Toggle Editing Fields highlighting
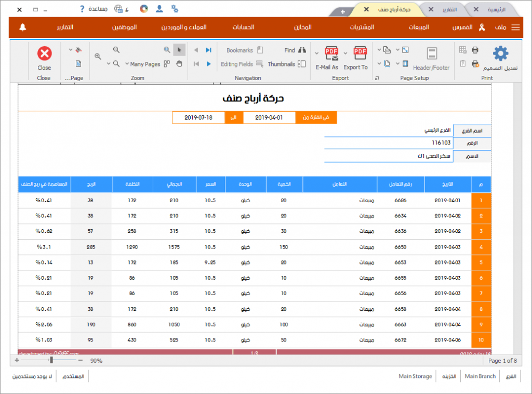Image resolution: width=532 pixels, height=394 pixels. pos(242,64)
